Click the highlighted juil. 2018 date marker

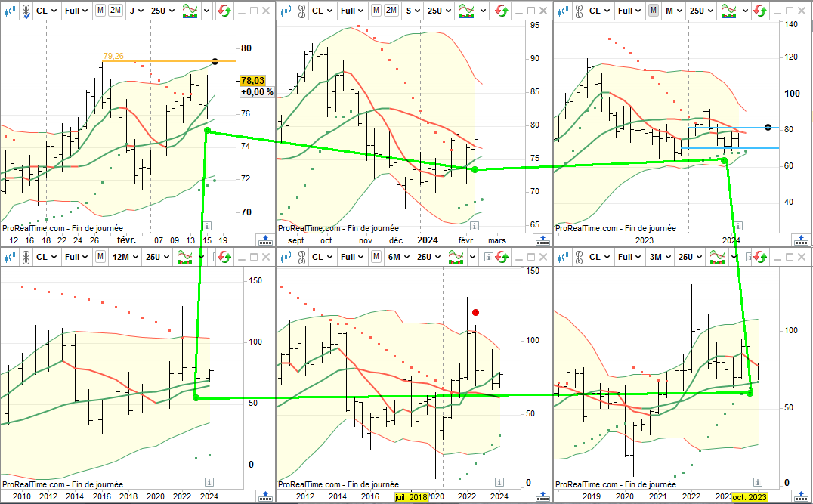(411, 496)
